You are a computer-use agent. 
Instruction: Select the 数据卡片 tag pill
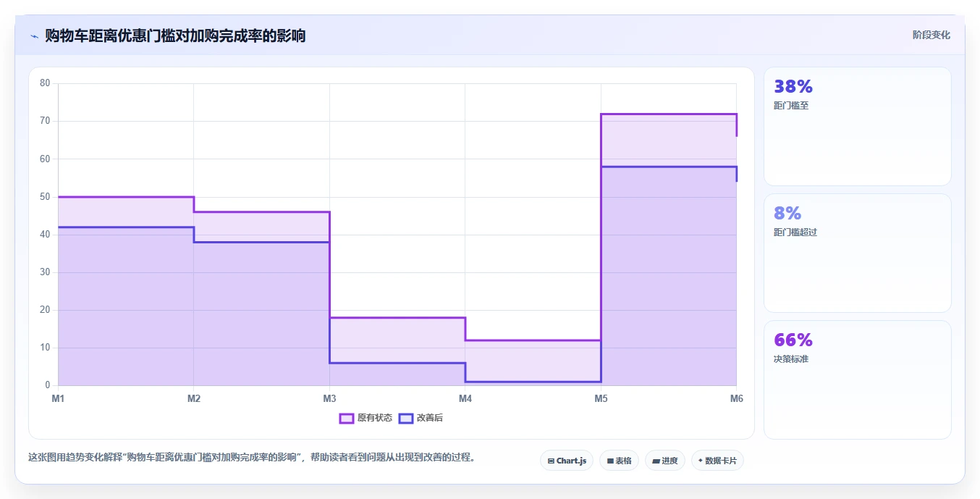717,461
